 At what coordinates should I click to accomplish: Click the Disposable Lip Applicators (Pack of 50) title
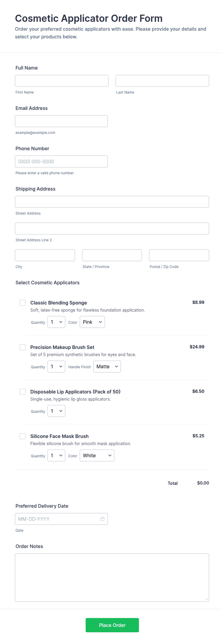(x=75, y=392)
